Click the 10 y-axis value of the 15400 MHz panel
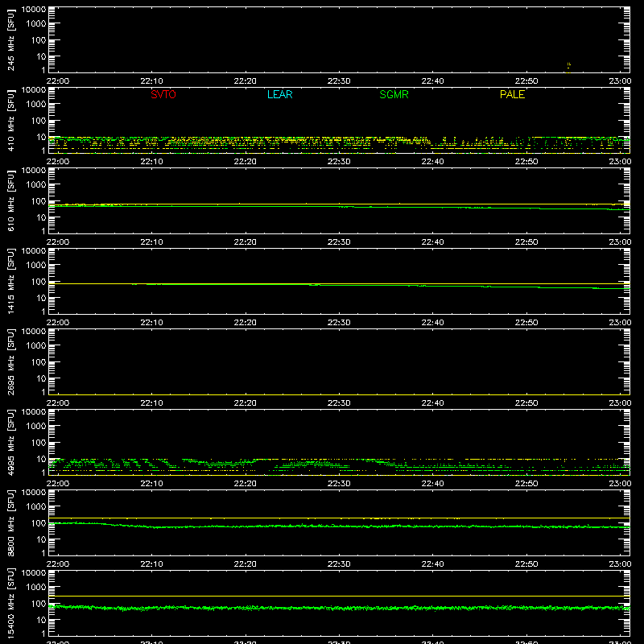Image resolution: width=644 pixels, height=644 pixels. [41, 620]
